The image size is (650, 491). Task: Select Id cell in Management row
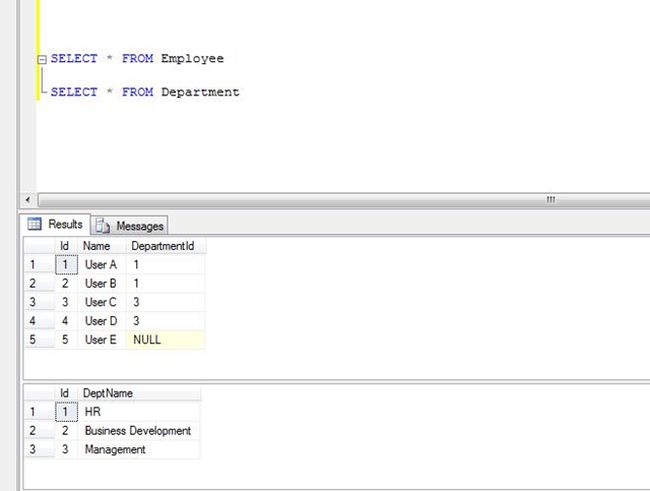tap(66, 450)
